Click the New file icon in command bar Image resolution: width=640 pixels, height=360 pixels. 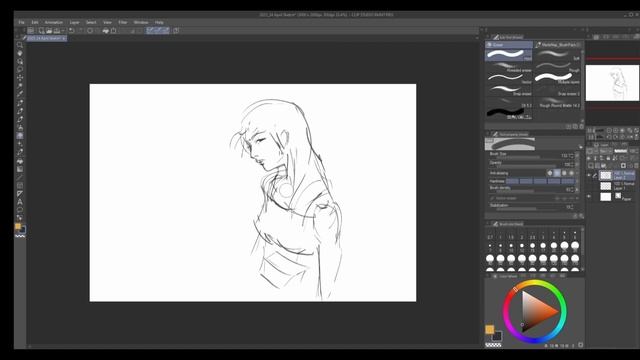[41, 31]
